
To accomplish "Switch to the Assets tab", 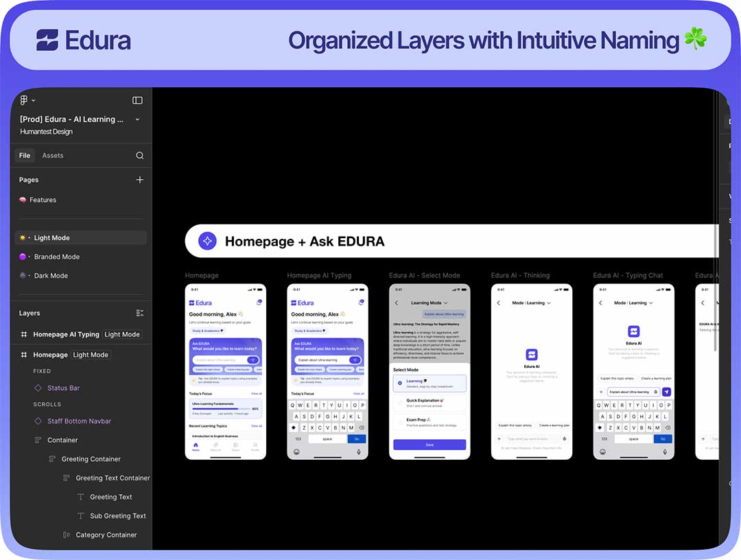I will coord(53,156).
